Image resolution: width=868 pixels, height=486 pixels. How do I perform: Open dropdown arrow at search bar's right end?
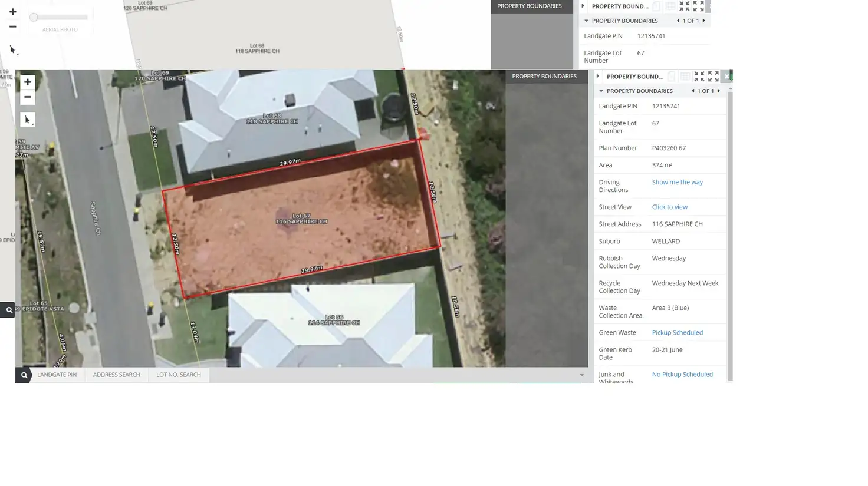[x=581, y=375]
